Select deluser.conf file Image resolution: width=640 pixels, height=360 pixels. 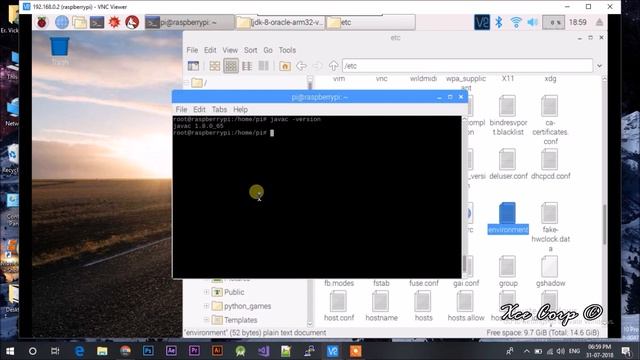(508, 164)
